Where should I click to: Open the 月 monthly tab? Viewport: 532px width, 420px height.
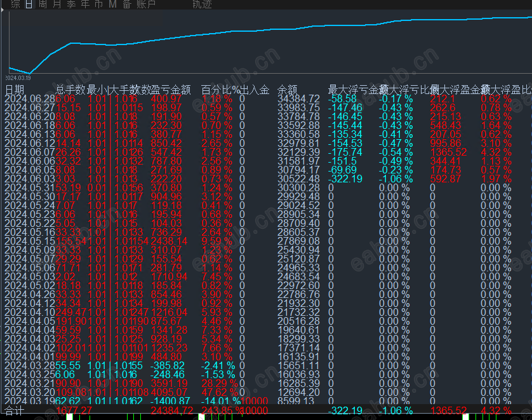pos(57,4)
